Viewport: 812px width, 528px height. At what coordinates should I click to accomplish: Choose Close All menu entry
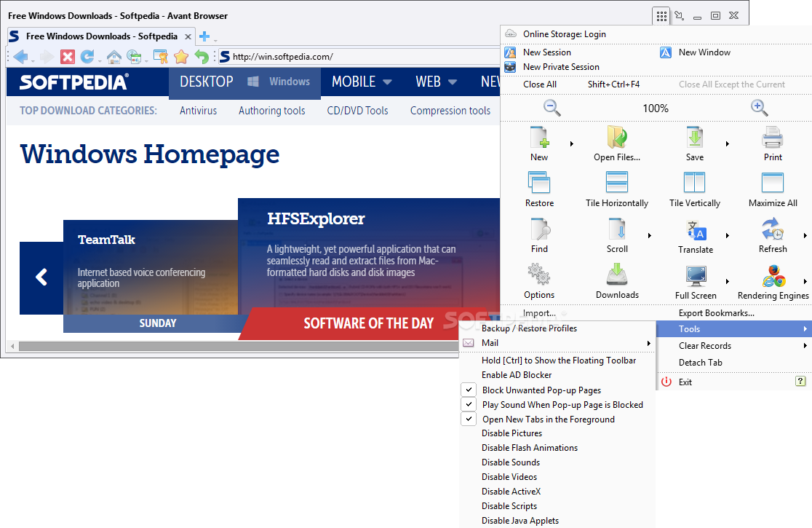540,84
